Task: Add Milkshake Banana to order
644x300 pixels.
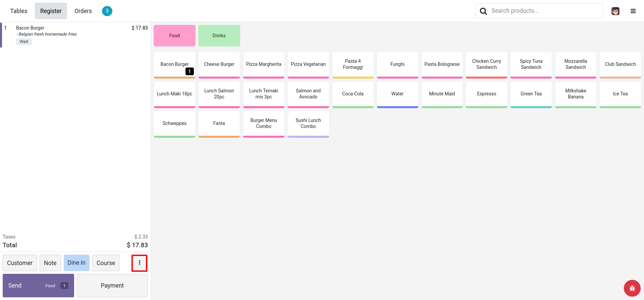Action: tap(576, 94)
